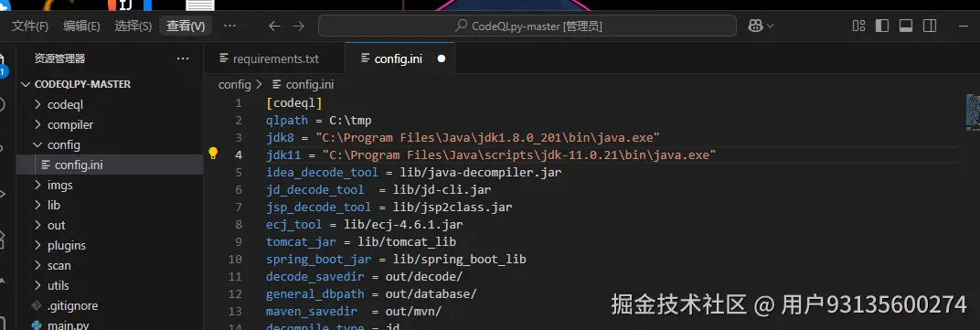Image resolution: width=980 pixels, height=330 pixels.
Task: Click the ecj_tool line
Action: point(365,224)
